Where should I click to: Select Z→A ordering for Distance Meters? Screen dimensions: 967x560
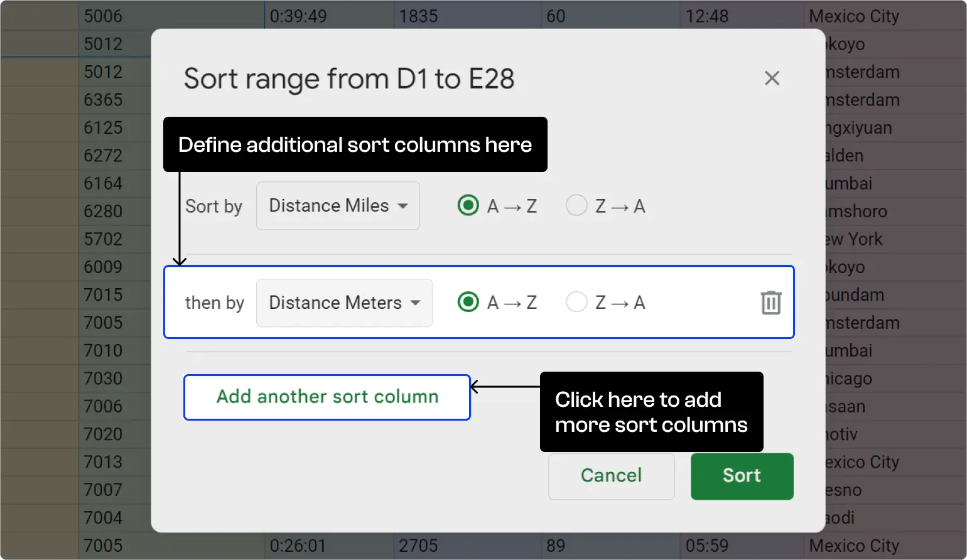pyautogui.click(x=576, y=302)
